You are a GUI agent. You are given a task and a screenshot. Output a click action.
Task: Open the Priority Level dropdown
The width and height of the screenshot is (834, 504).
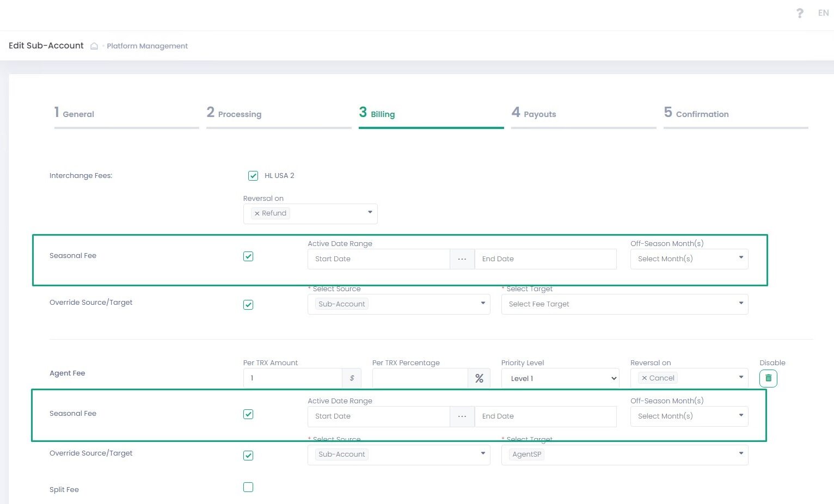(560, 378)
